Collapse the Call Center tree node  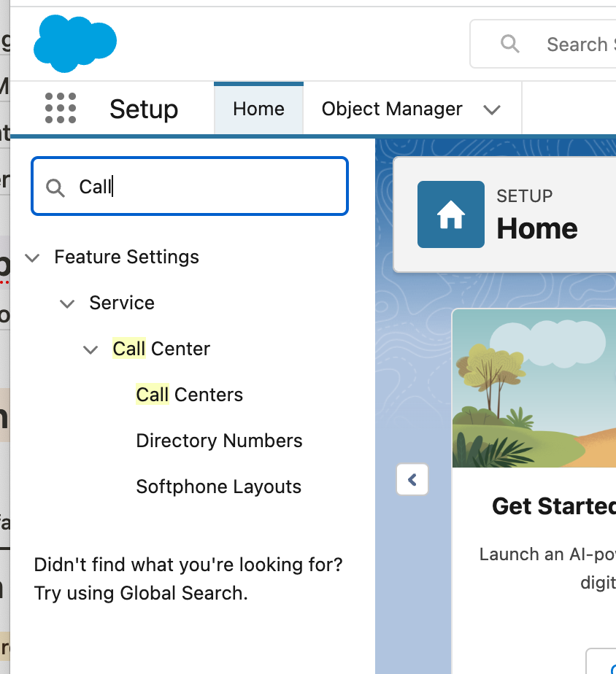coord(91,349)
